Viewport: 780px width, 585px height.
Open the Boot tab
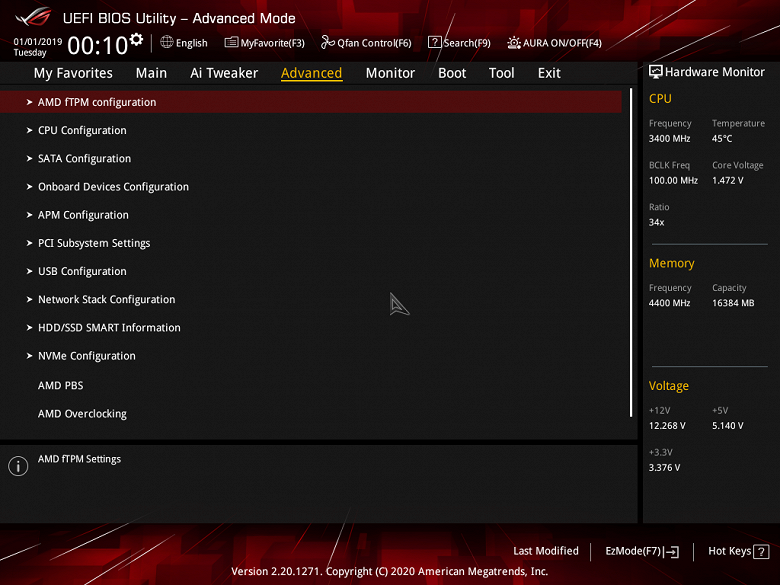tap(452, 73)
